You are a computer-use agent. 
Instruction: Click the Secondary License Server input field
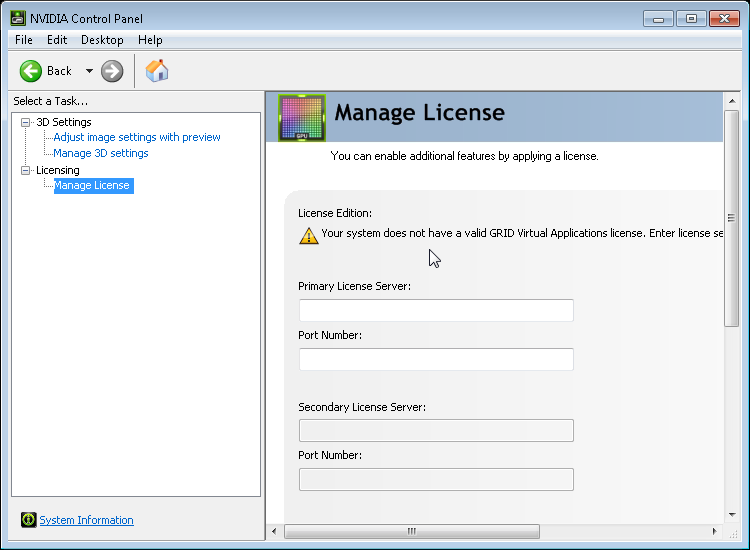[436, 430]
